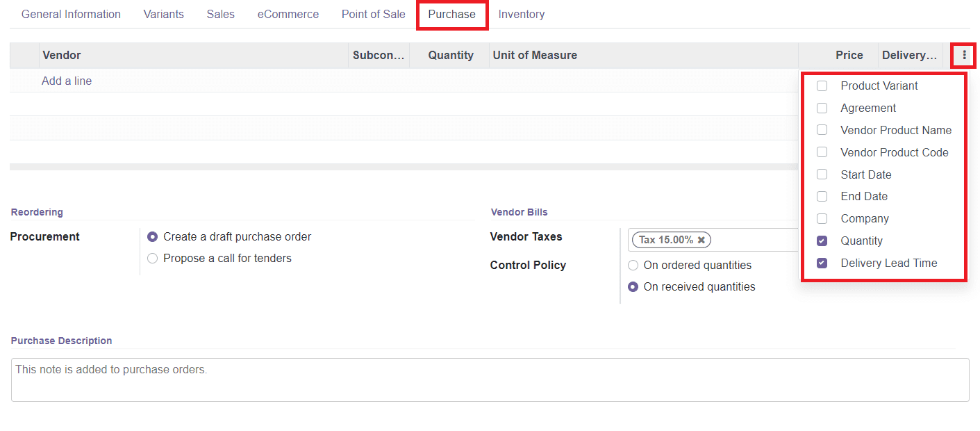The height and width of the screenshot is (431, 980).
Task: Enable the Agreement column
Action: (822, 108)
